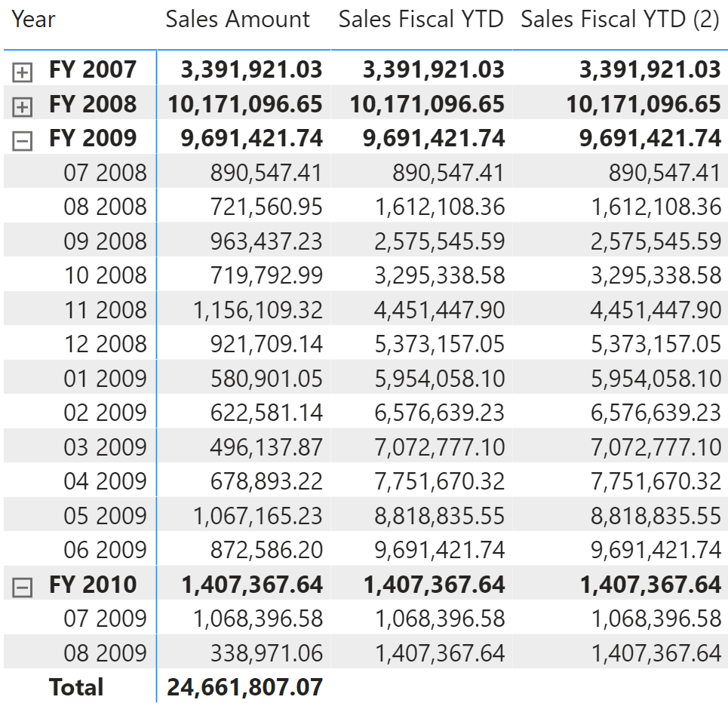Click the Sales Amount column header

238,20
